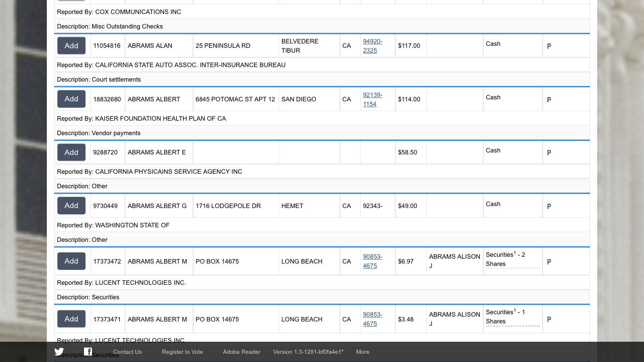Image resolution: width=644 pixels, height=362 pixels.
Task: Add property 9730449 for ABRAMS ALBERT G
Action: pyautogui.click(x=71, y=206)
